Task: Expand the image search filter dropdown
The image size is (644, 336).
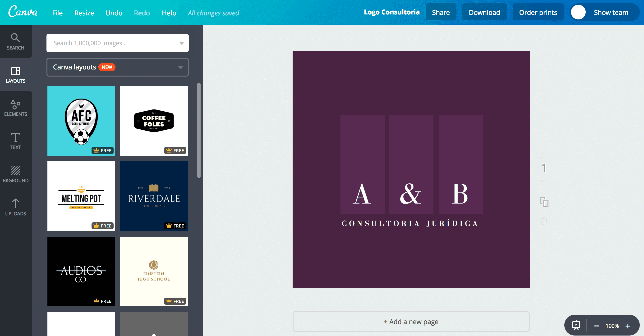Action: click(x=182, y=43)
